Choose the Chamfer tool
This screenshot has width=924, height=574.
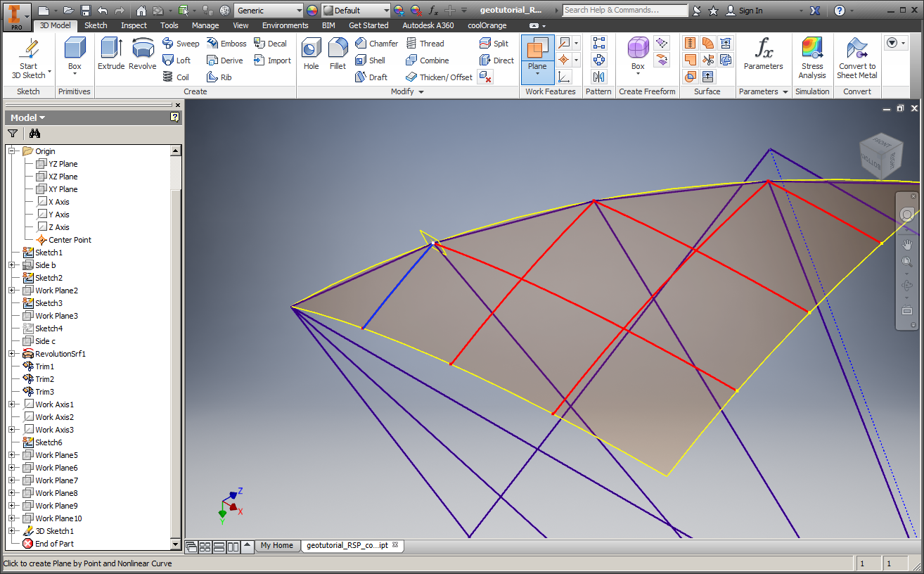point(376,44)
